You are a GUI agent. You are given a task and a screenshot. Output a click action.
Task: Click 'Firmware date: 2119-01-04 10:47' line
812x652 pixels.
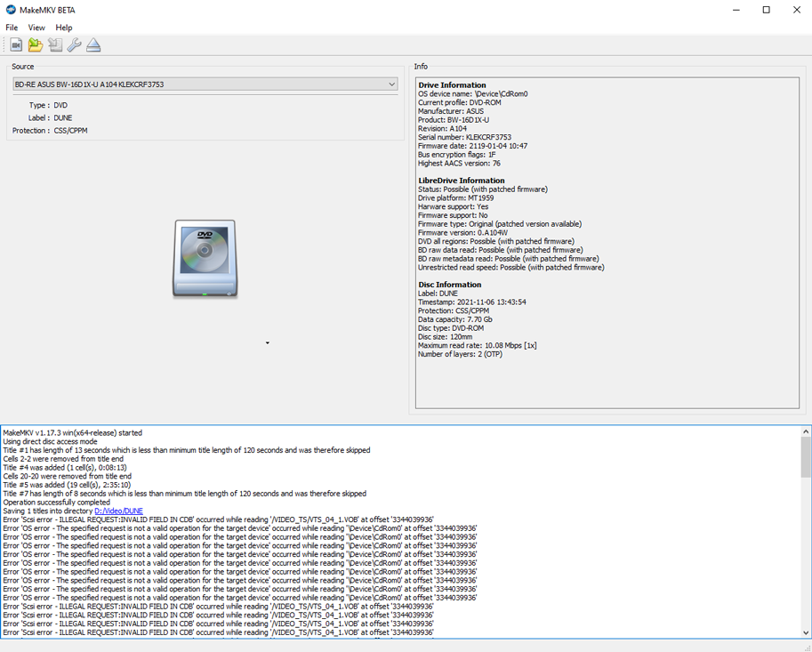tap(473, 146)
